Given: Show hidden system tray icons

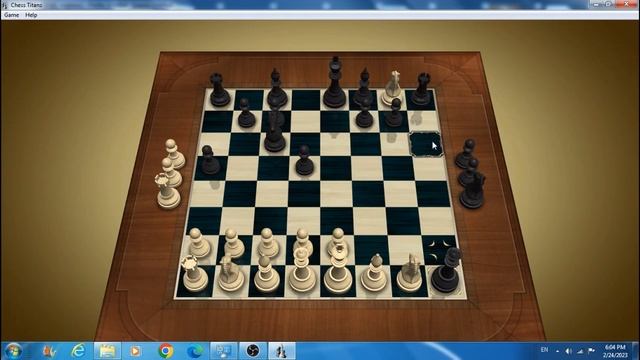Looking at the screenshot, I should (x=558, y=351).
